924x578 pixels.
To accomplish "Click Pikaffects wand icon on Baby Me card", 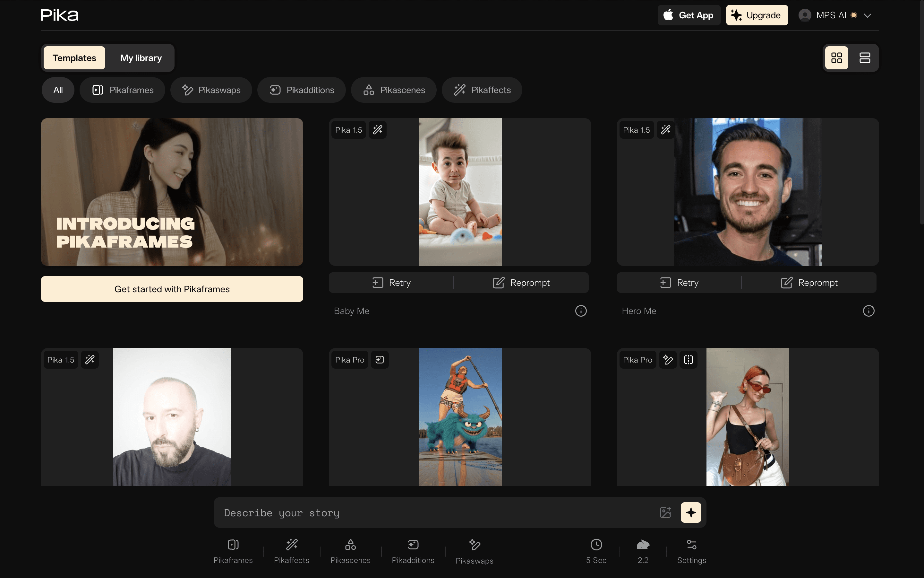I will click(378, 130).
